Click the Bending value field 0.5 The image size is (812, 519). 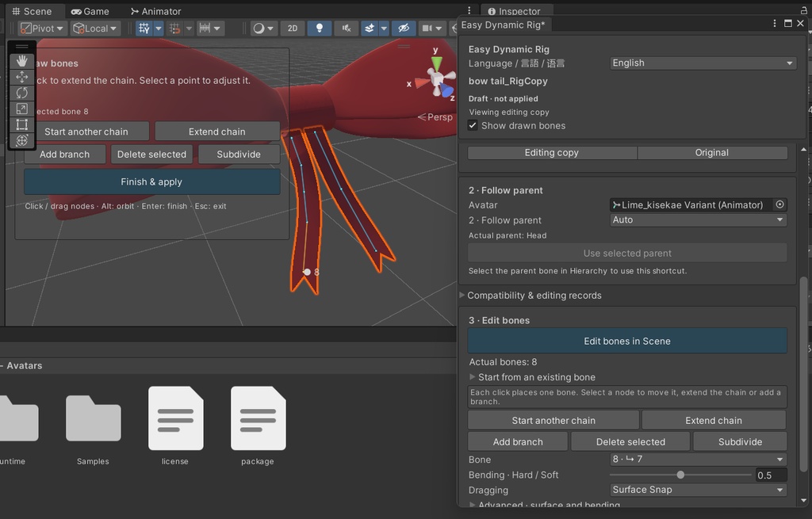(771, 475)
